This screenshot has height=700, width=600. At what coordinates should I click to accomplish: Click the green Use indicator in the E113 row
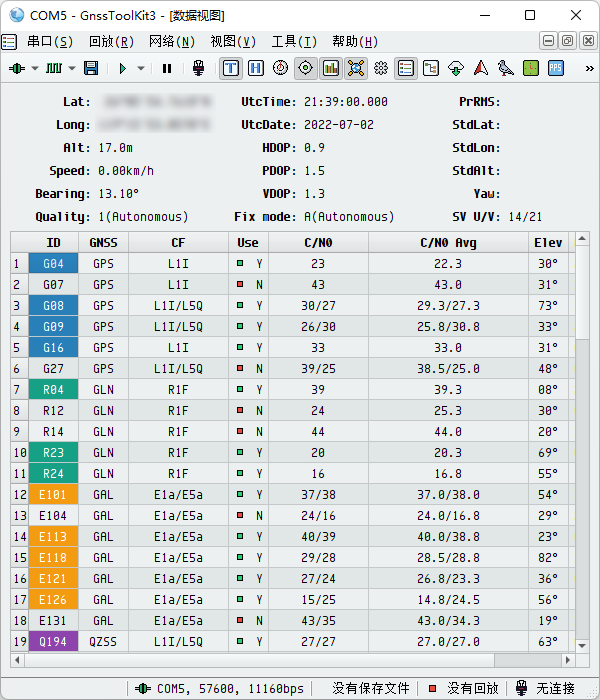(x=240, y=536)
